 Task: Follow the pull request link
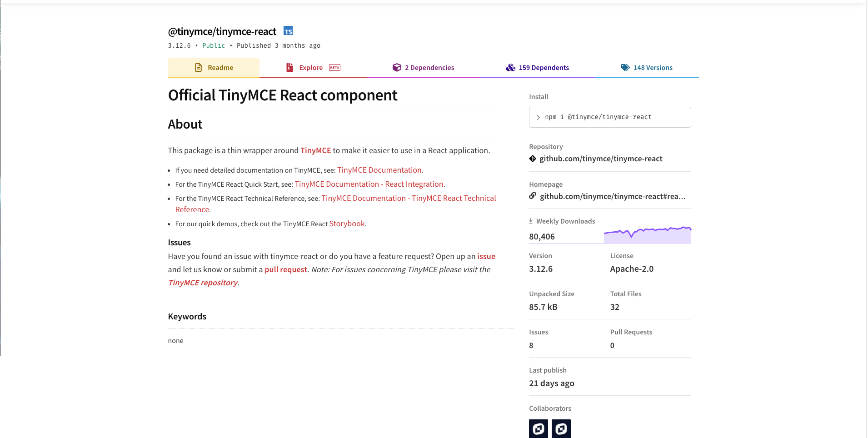[x=286, y=269]
